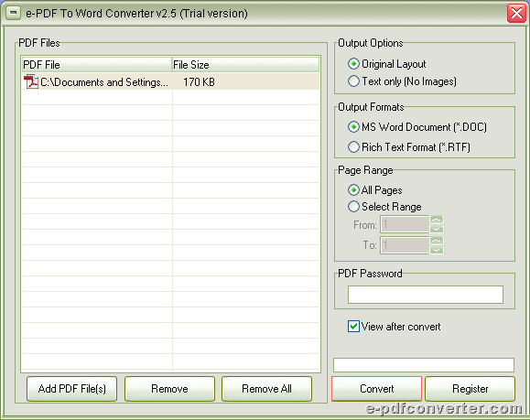530x420 pixels.
Task: Decrease the To page number spinner
Action: point(437,250)
